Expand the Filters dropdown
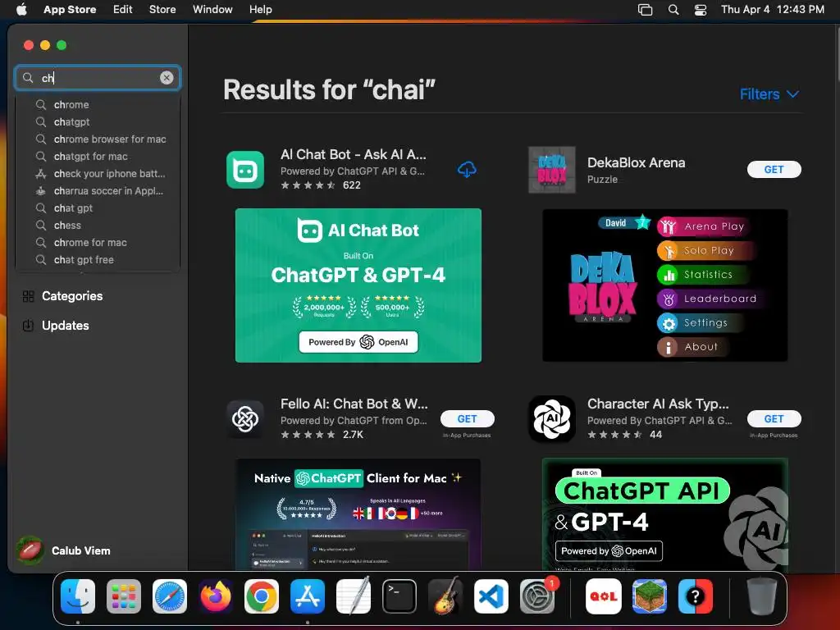This screenshot has width=840, height=630. [x=769, y=94]
